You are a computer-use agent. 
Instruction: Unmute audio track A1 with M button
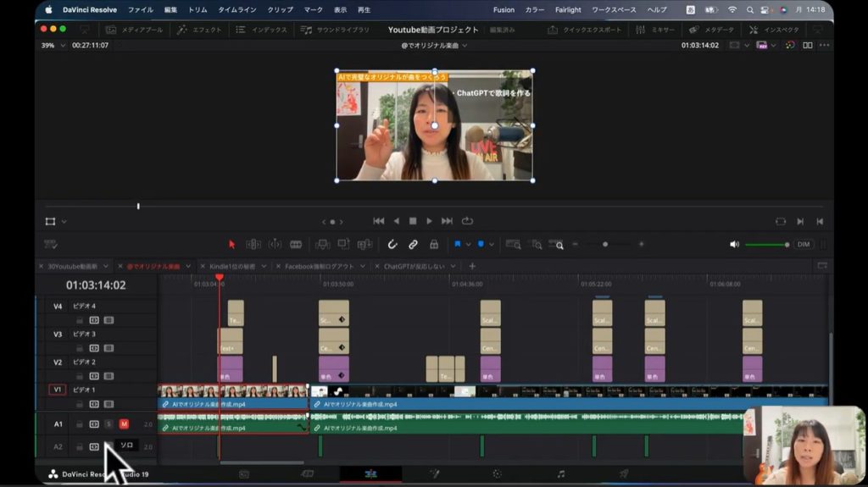coord(124,423)
